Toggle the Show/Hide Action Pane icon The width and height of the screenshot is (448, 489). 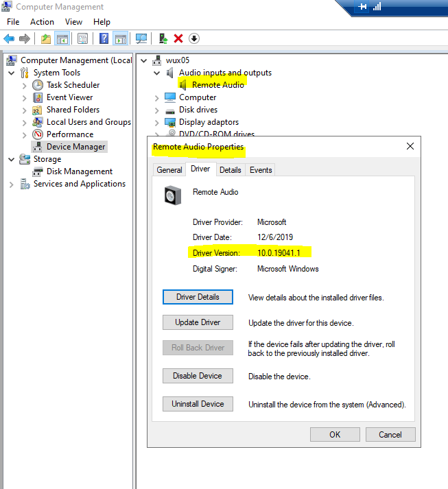tap(121, 38)
